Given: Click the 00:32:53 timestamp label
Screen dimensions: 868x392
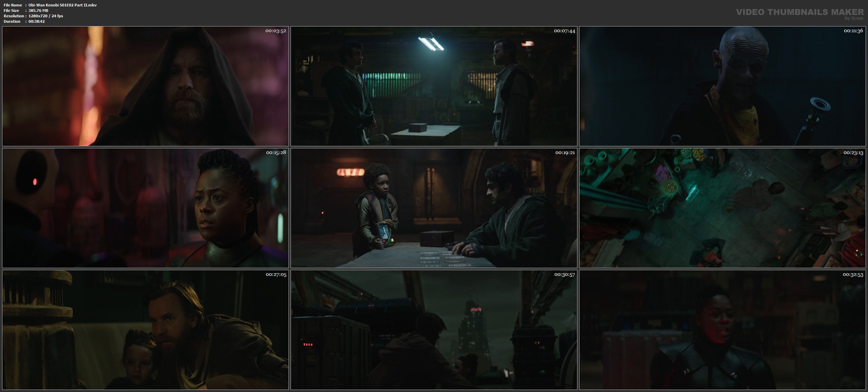Looking at the screenshot, I should [853, 275].
